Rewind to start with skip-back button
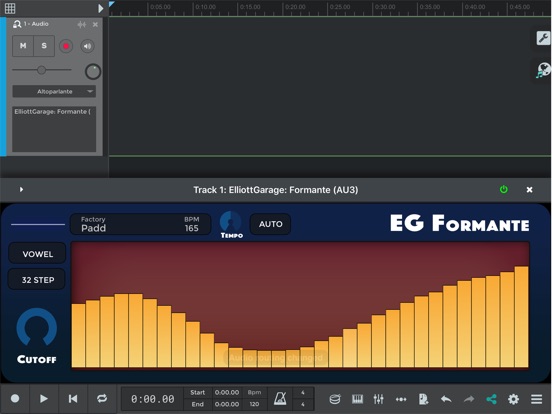The height and width of the screenshot is (414, 552). click(x=73, y=399)
